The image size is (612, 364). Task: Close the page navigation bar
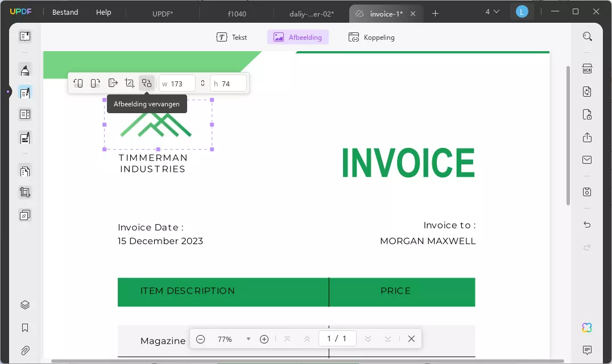[x=411, y=338]
